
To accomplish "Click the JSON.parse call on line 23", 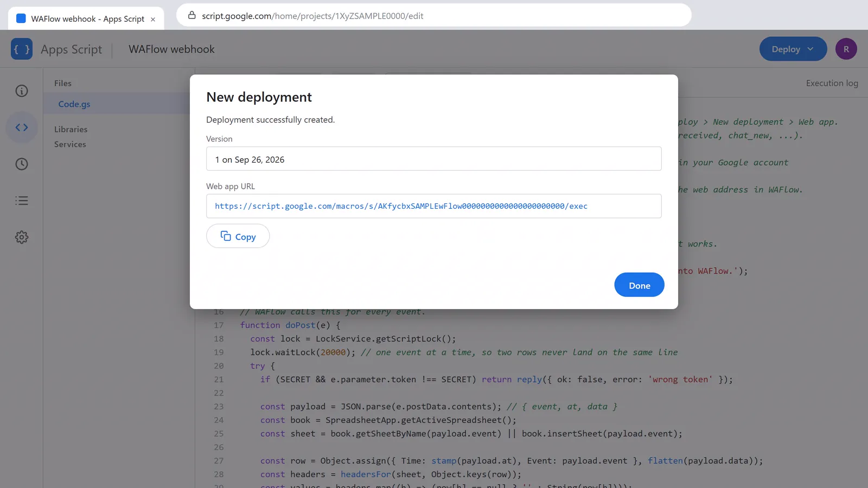I will tap(421, 407).
